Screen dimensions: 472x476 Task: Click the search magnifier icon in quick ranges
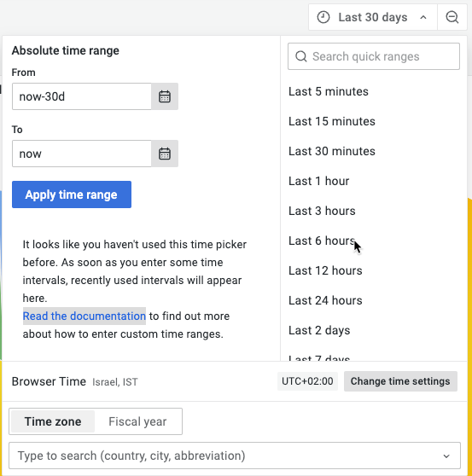coord(301,56)
